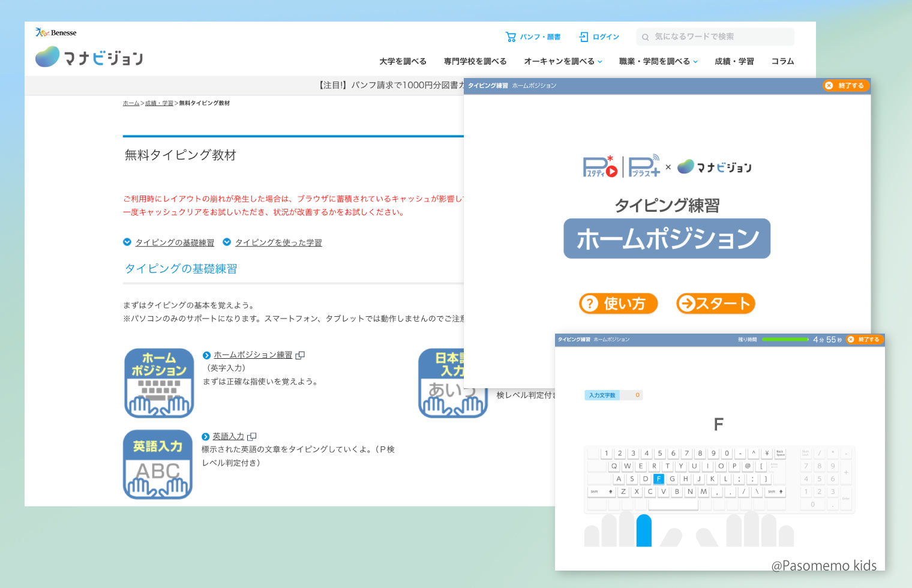912x588 pixels.
Task: Click the highlighted blue finger indicator
Action: point(644,530)
